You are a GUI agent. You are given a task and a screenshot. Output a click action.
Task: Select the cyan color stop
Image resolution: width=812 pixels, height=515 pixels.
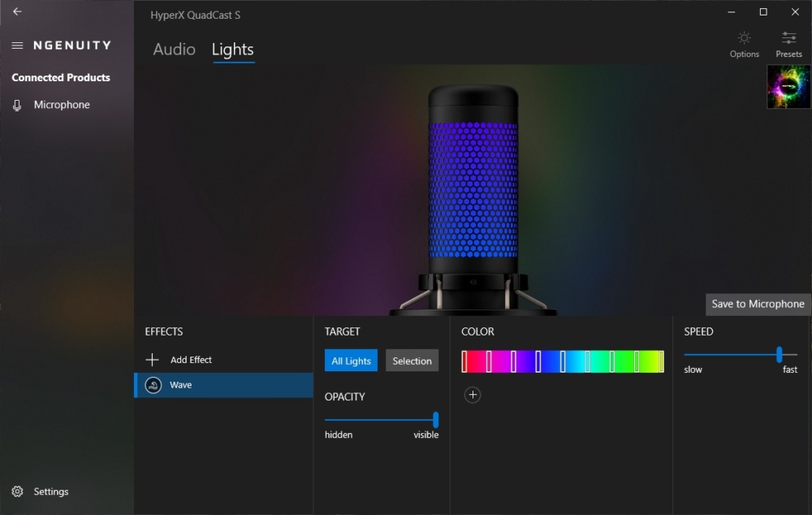pos(587,361)
